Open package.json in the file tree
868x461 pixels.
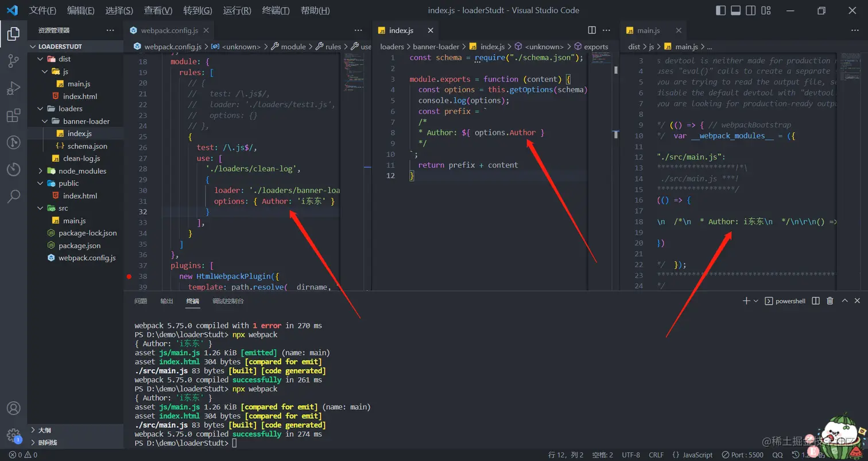[75, 246]
